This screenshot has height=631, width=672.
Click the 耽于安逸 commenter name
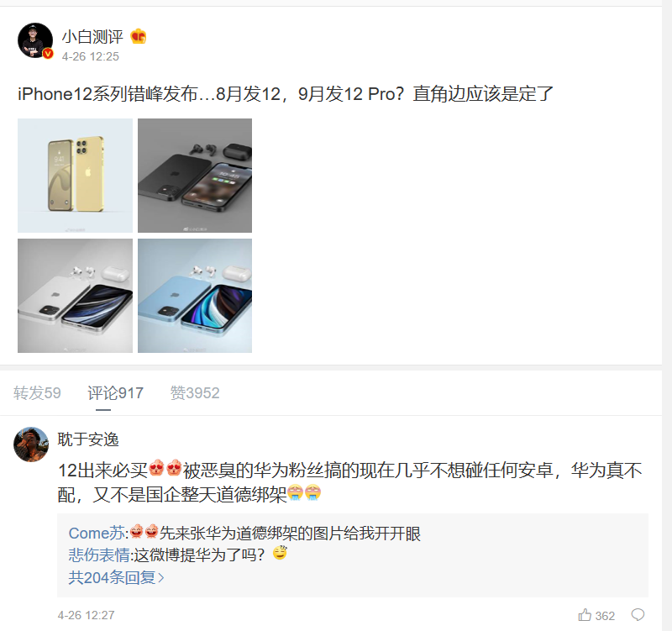point(88,439)
